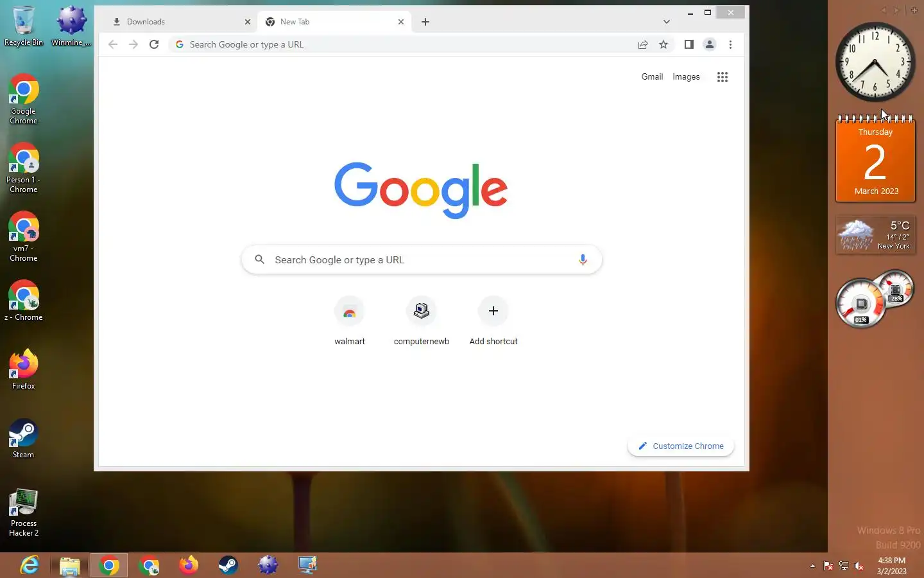Select the Process Hacker 2 shortcut
Screen dimensions: 924x578
(24, 512)
